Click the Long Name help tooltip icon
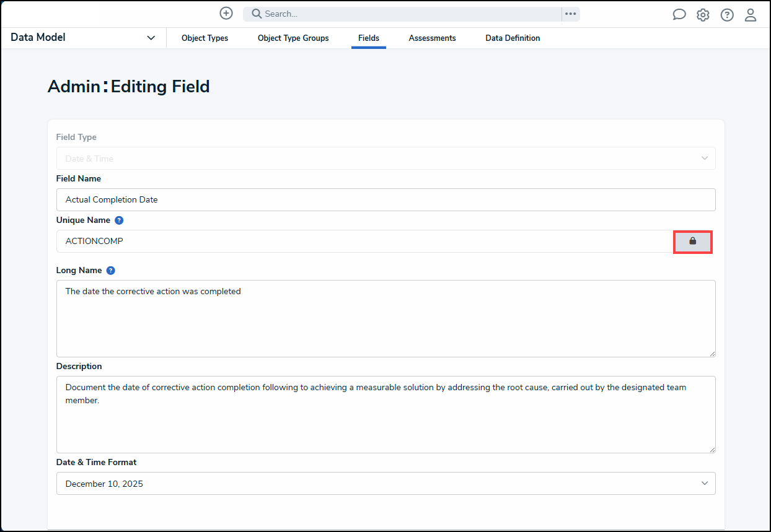Screen dimensions: 771x532 click(x=110, y=271)
